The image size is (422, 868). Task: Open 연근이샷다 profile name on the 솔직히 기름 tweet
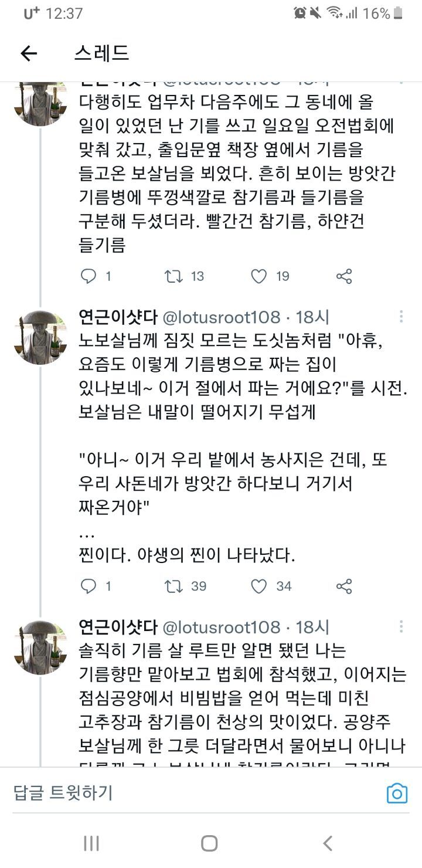[118, 627]
